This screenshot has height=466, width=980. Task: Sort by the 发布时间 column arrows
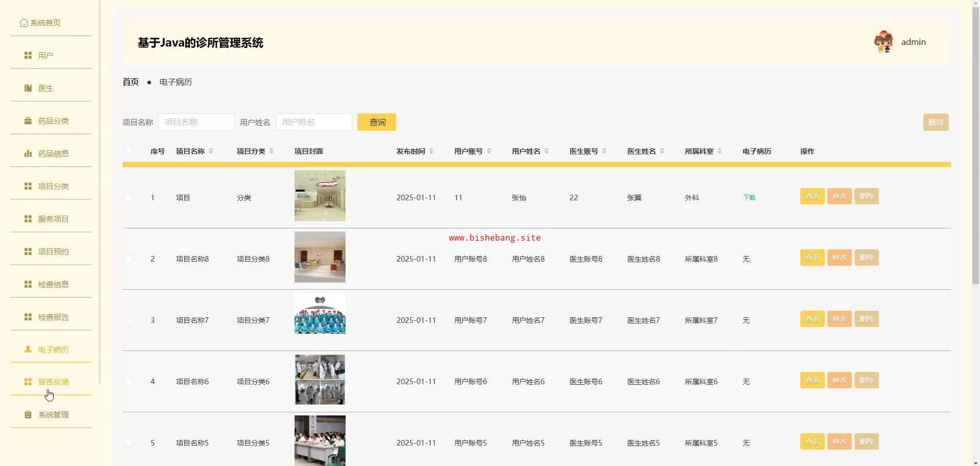tap(431, 151)
